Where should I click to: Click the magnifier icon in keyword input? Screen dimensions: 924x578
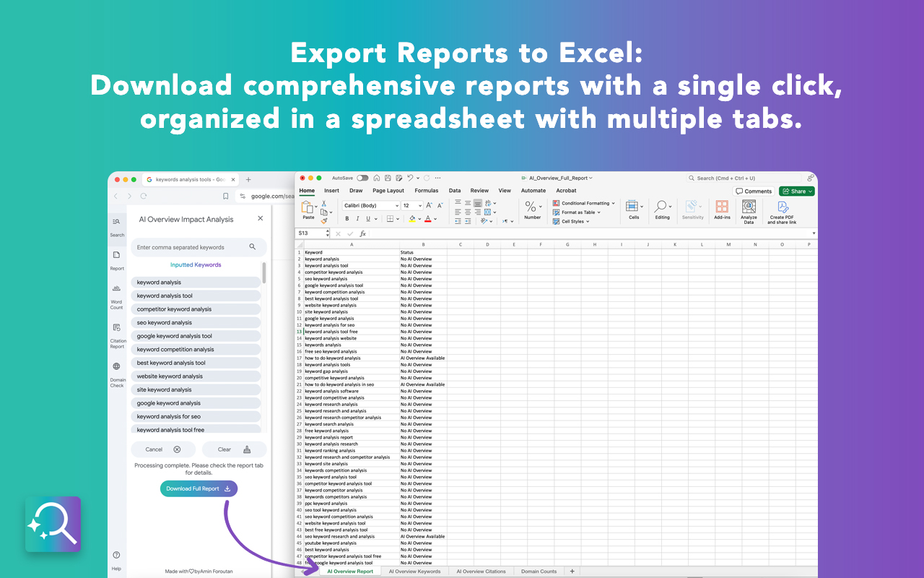click(x=253, y=247)
